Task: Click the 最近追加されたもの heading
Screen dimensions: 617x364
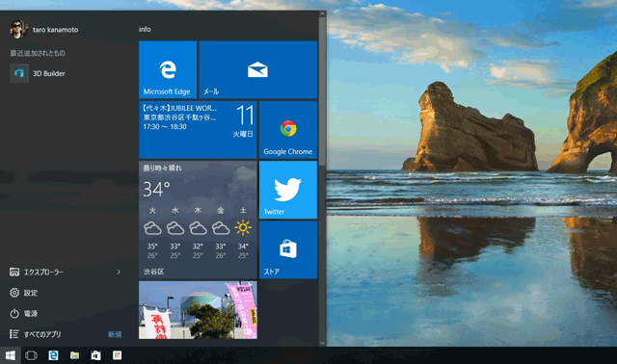Action: [x=38, y=53]
